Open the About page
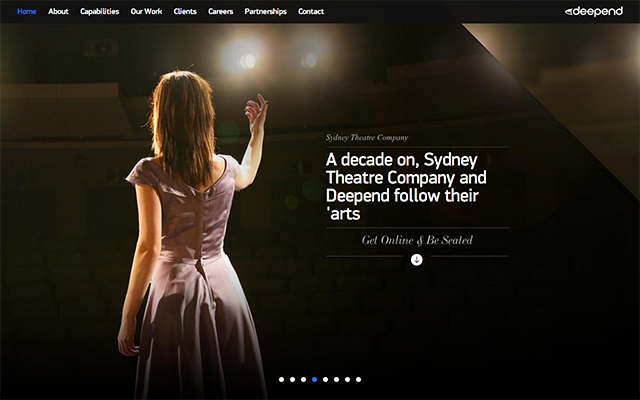The width and height of the screenshot is (640, 400). [x=58, y=11]
